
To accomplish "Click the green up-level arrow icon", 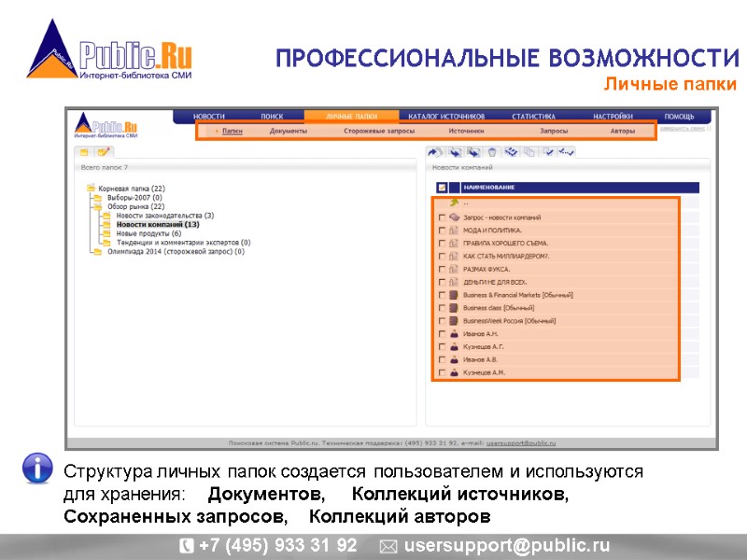I will tap(454, 203).
